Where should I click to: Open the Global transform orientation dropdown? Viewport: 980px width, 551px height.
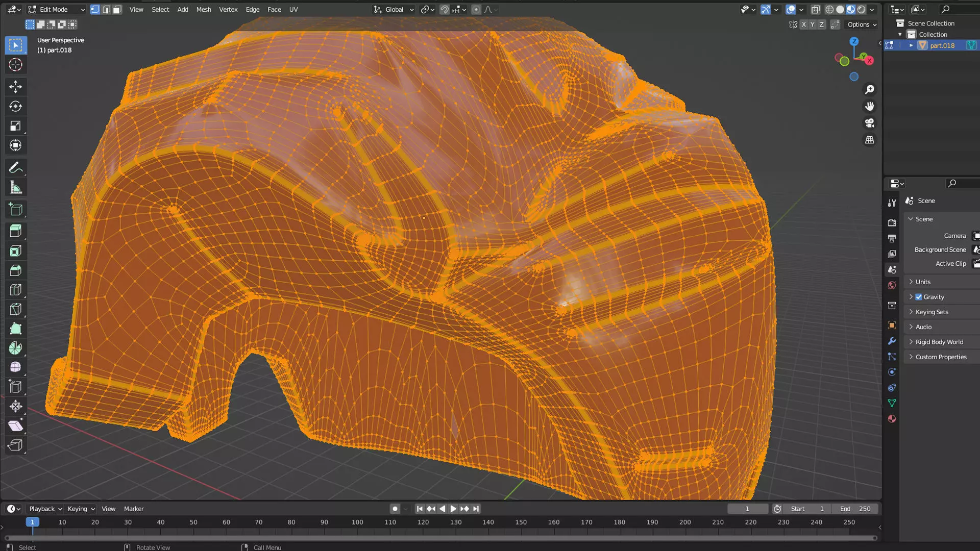pos(394,9)
